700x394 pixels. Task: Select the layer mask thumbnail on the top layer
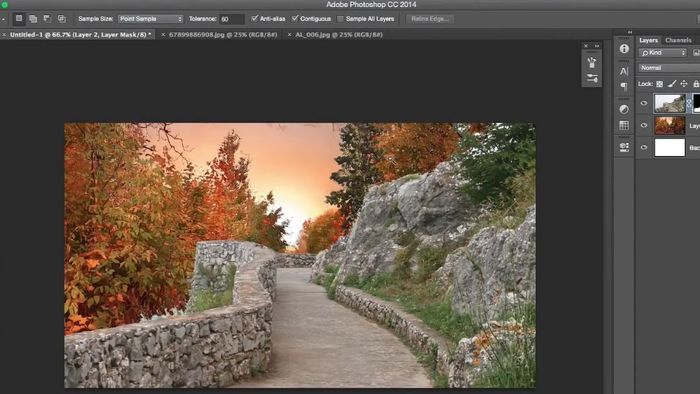(x=696, y=104)
